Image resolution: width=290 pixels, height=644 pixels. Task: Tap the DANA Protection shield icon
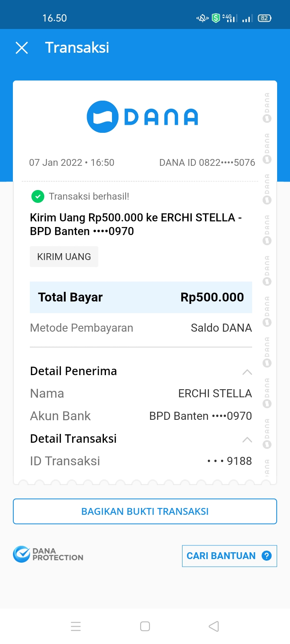tap(21, 554)
